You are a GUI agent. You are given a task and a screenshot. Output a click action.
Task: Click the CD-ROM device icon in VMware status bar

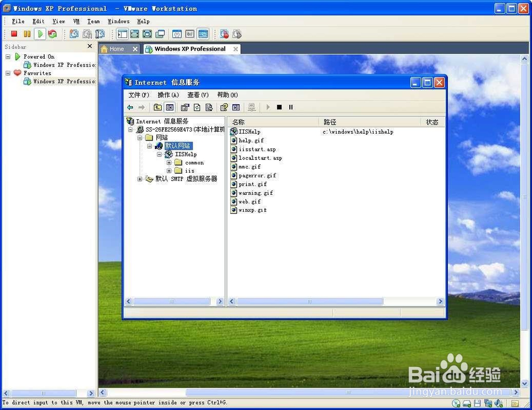pyautogui.click(x=456, y=403)
